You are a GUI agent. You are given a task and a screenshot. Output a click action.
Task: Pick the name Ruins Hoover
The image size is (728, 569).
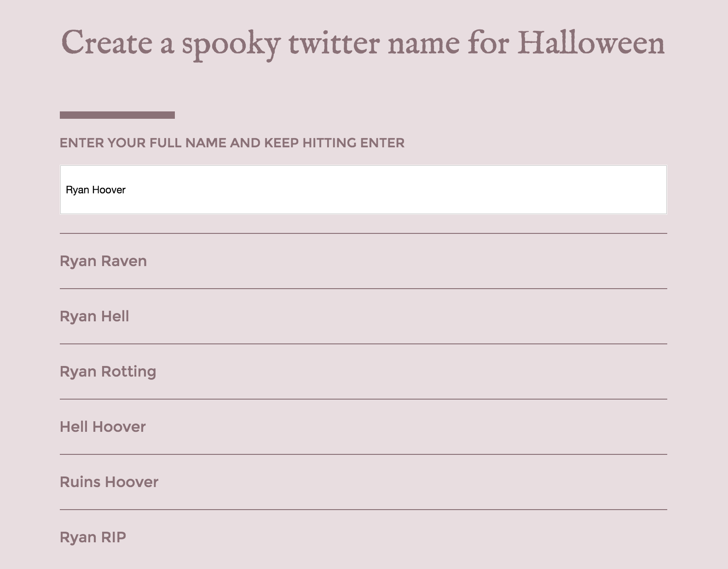(109, 482)
